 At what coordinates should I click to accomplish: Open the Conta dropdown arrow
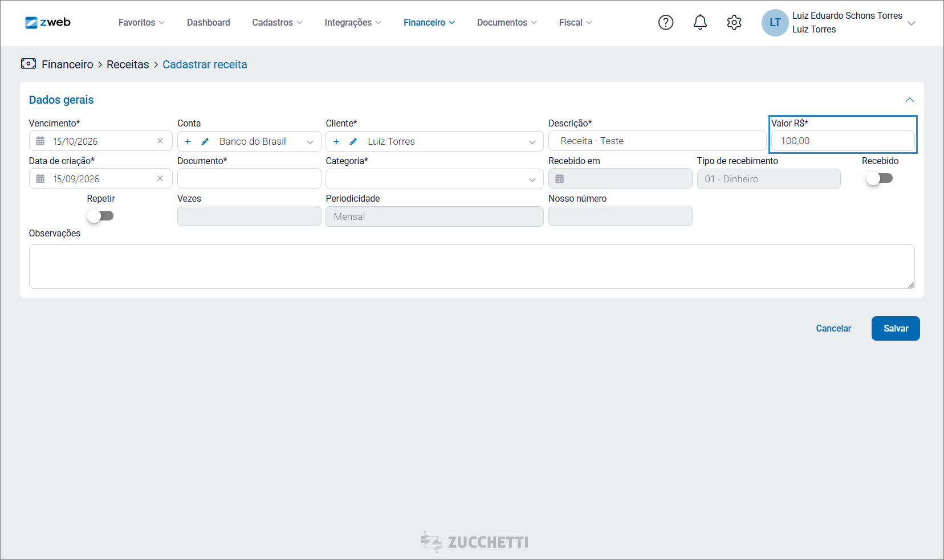tap(310, 142)
